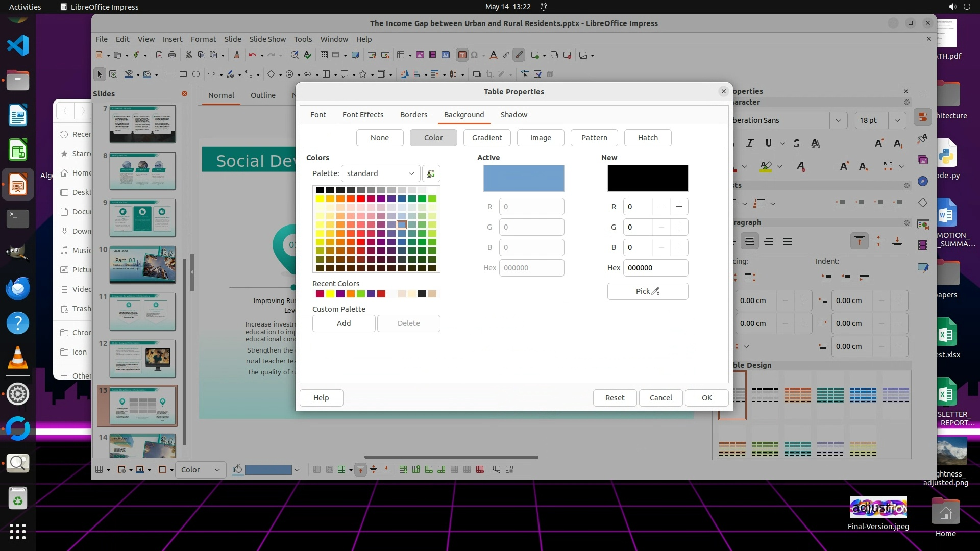Open the Color fill style dropdown in the bottom toolbar
Image resolution: width=980 pixels, height=551 pixels.
coord(201,470)
